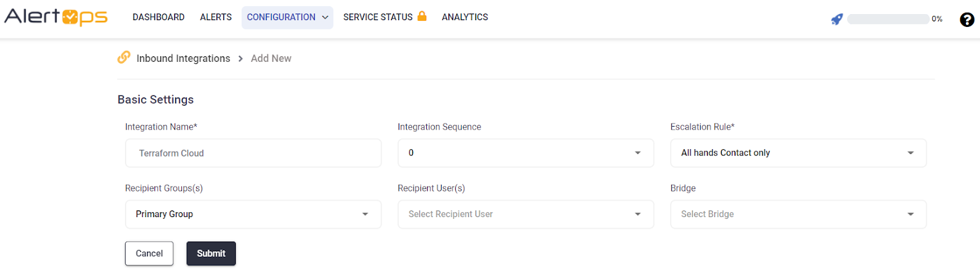Focus the Integration Name input field

point(253,153)
